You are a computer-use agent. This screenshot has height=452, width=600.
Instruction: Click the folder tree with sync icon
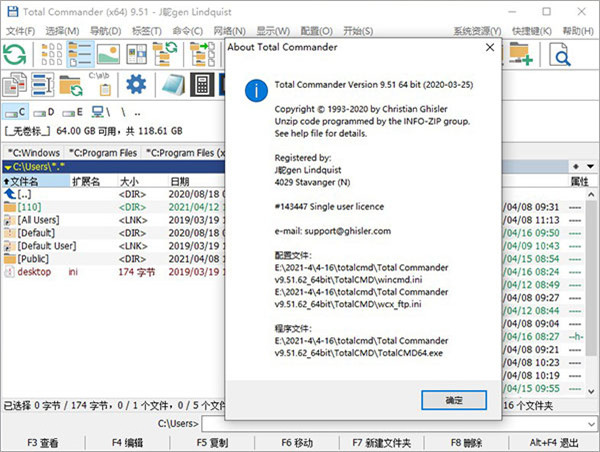165,54
